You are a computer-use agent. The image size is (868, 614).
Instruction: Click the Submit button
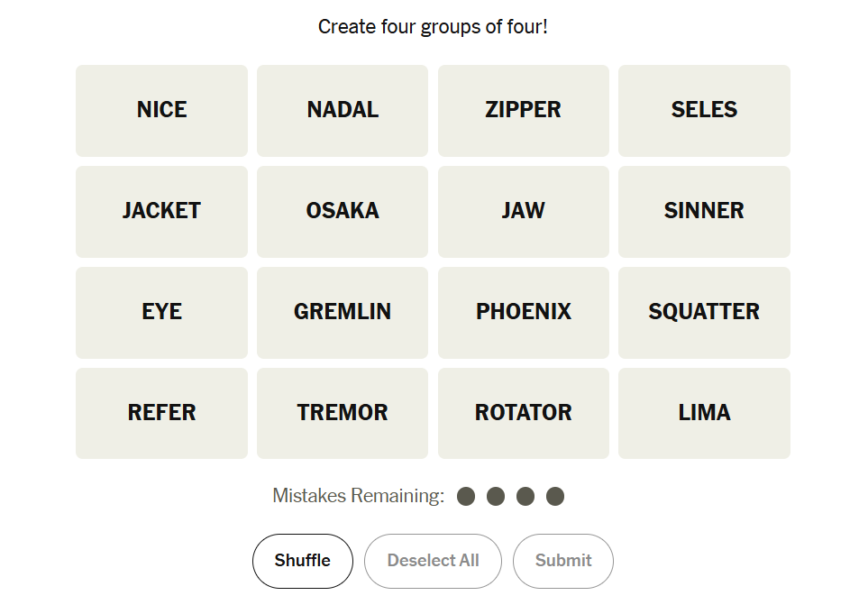pyautogui.click(x=563, y=561)
